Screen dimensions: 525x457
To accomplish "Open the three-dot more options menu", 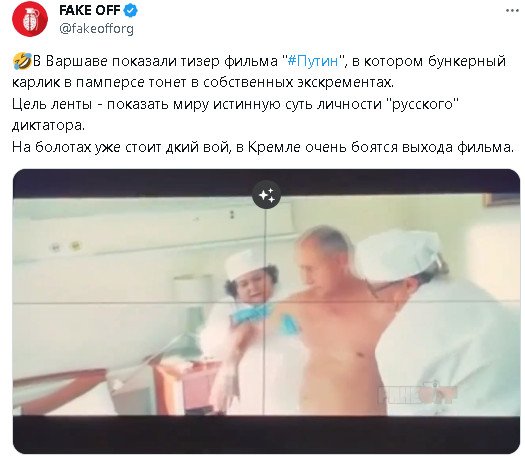I will [512, 11].
